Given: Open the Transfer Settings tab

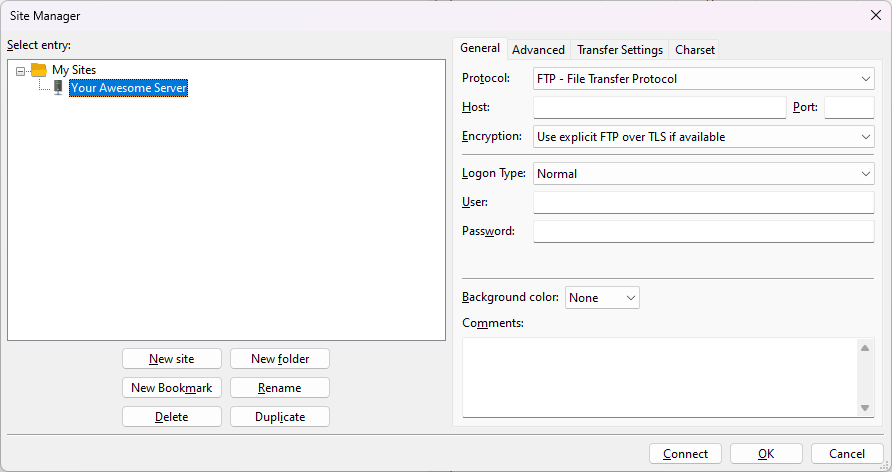Looking at the screenshot, I should [x=619, y=50].
